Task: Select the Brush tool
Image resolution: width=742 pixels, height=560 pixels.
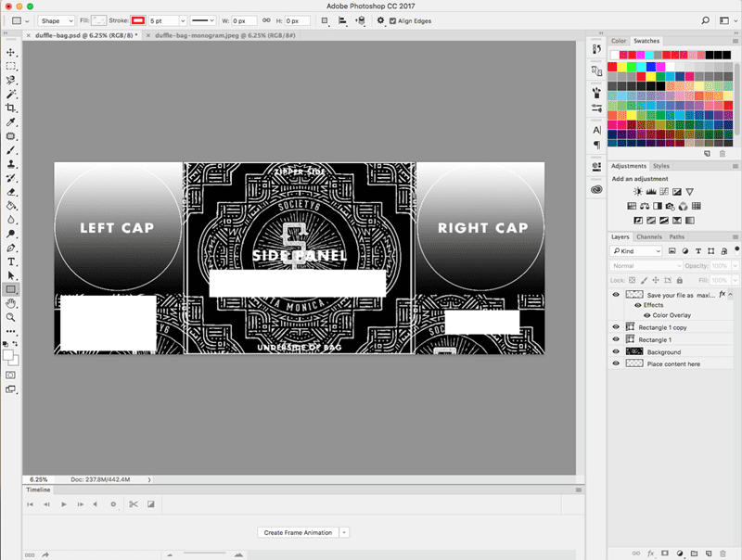Action: 11,150
